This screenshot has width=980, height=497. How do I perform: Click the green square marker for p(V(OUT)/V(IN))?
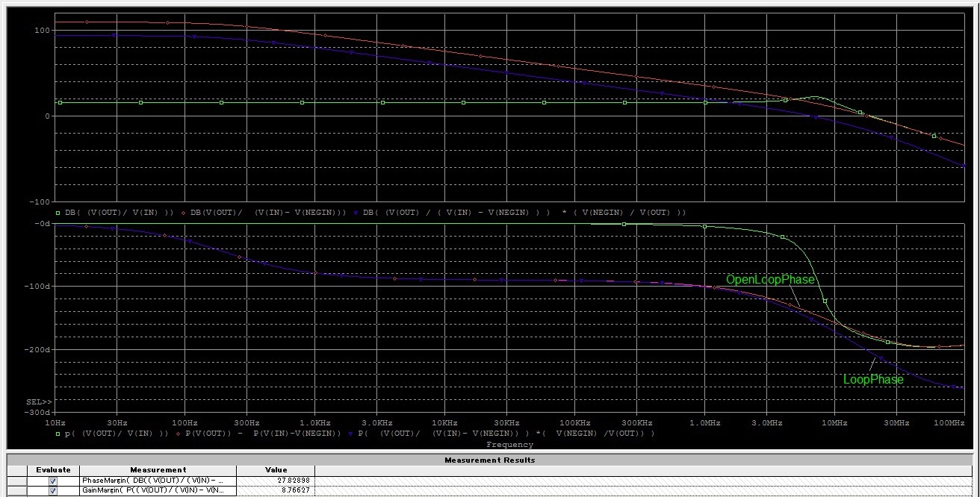[60, 434]
